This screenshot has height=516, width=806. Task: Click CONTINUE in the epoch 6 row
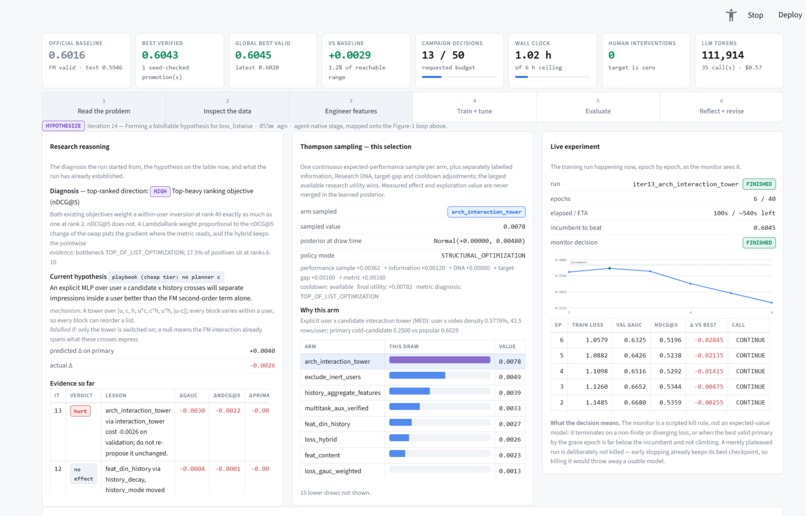[750, 340]
